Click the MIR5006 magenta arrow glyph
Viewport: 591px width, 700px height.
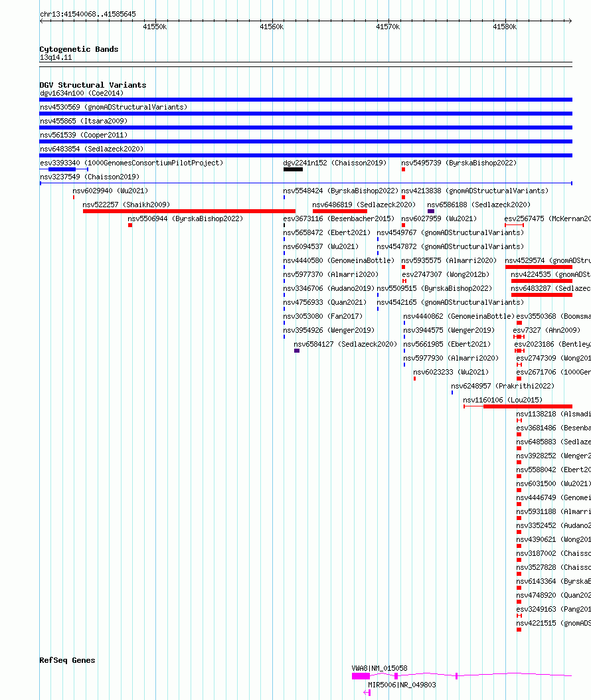pos(367,693)
